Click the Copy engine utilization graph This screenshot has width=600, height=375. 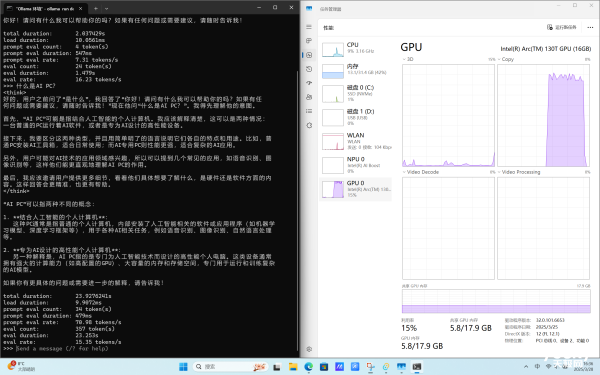pos(543,115)
